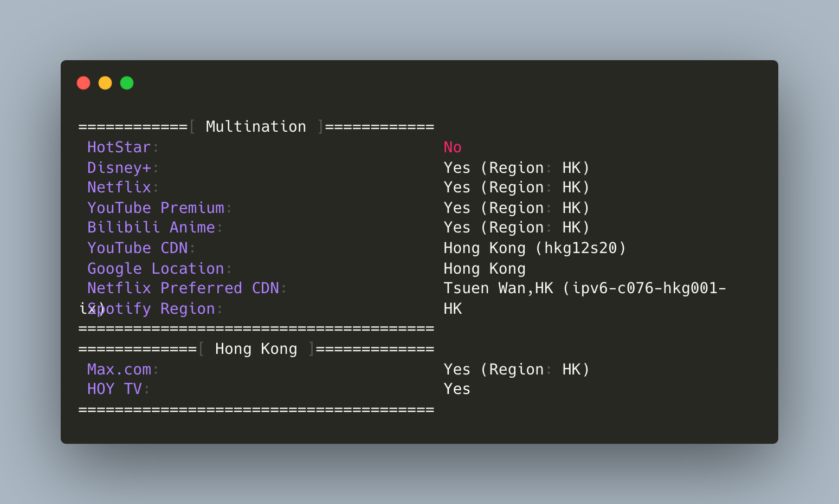Screen dimensions: 839x504
Task: Click the red No result for HotStar
Action: tap(453, 147)
